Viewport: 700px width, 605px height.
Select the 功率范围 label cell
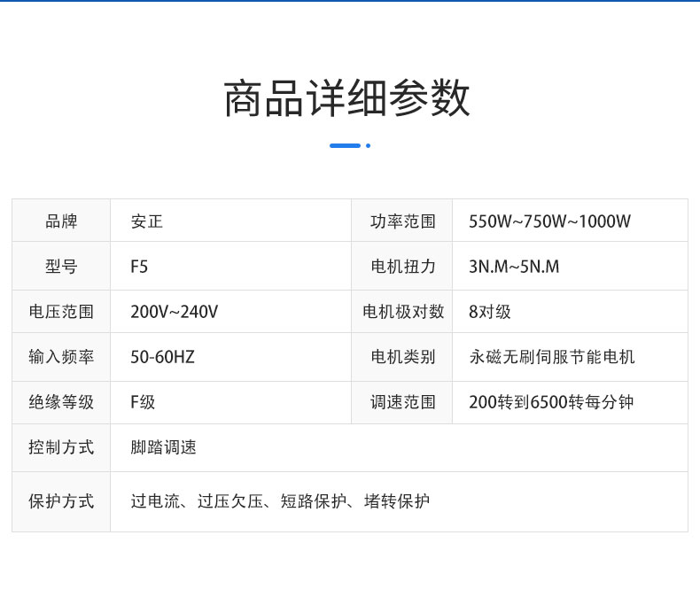coord(402,221)
